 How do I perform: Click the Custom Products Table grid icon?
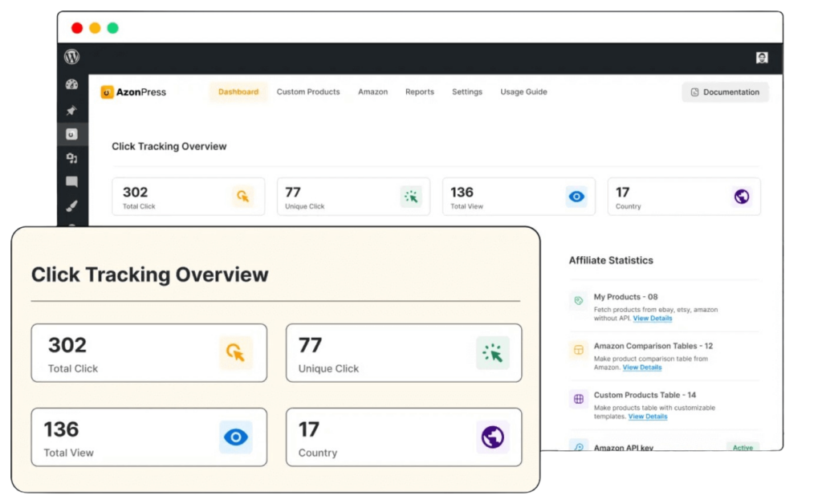click(578, 399)
